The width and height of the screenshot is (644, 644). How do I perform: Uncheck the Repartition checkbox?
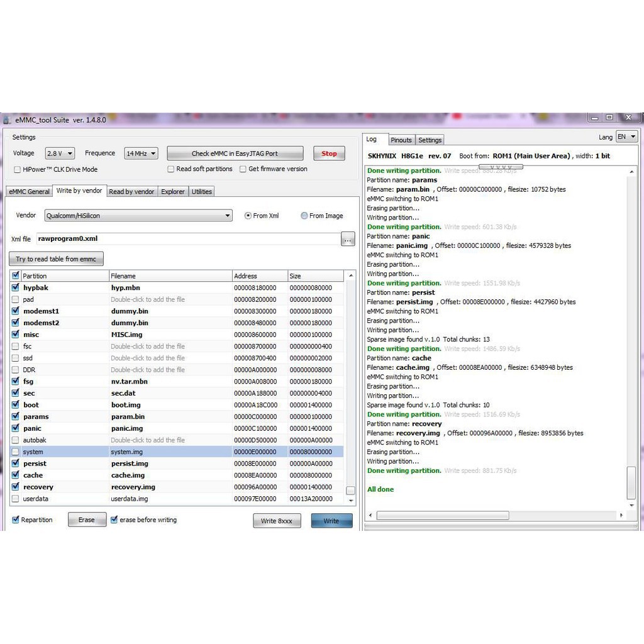click(x=16, y=520)
